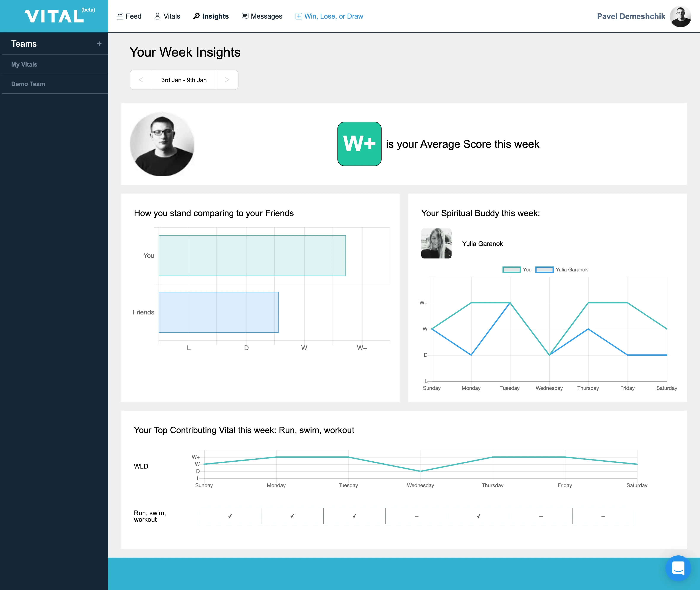Expand the Teams section with the plus control
This screenshot has height=590, width=700.
[x=99, y=43]
